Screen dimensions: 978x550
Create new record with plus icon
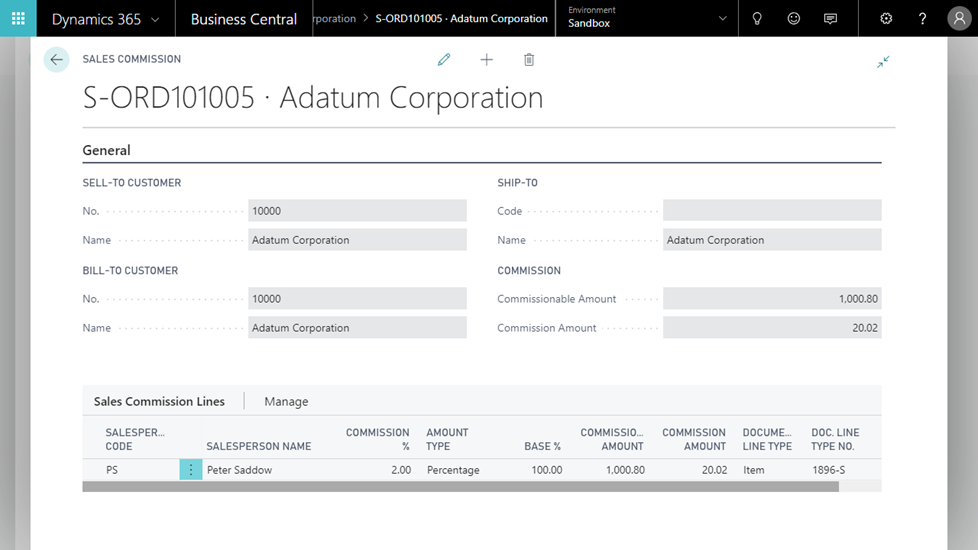487,60
